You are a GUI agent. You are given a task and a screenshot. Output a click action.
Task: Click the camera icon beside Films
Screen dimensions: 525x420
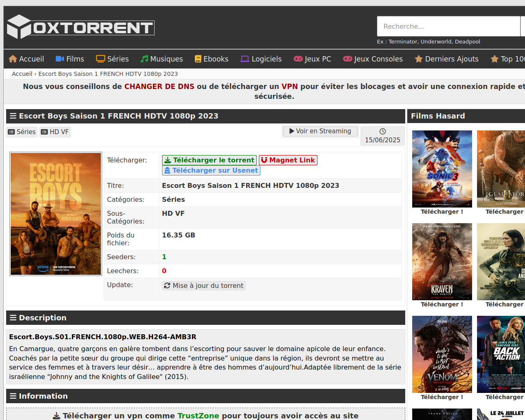tap(60, 59)
